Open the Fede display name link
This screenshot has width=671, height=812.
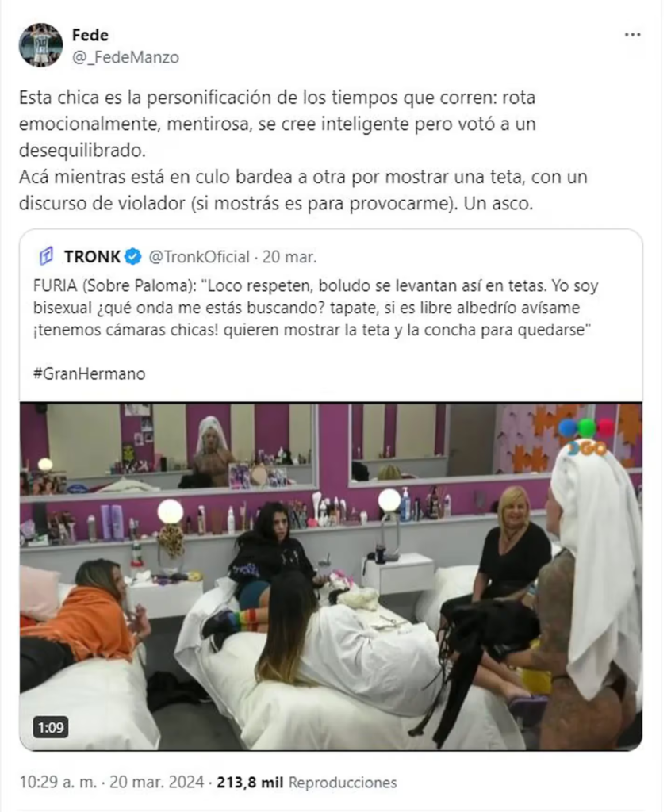coord(90,35)
